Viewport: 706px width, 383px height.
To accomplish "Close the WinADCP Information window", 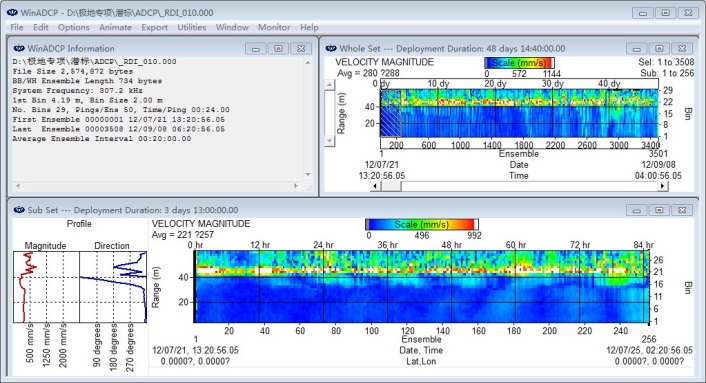I will pos(301,49).
